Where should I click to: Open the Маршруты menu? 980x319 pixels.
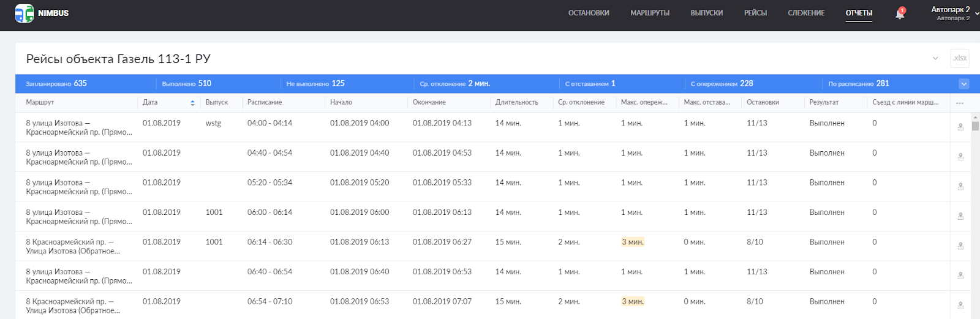[650, 13]
